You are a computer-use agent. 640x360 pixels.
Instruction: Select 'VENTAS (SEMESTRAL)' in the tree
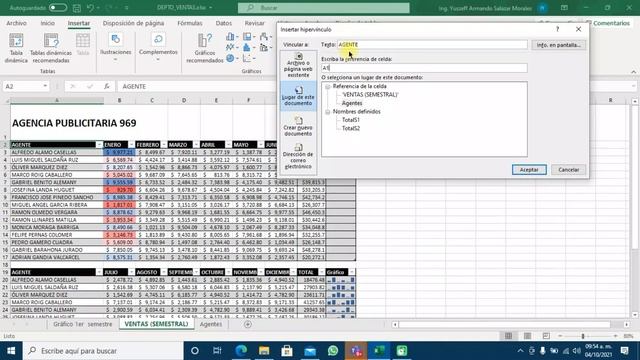coord(370,95)
